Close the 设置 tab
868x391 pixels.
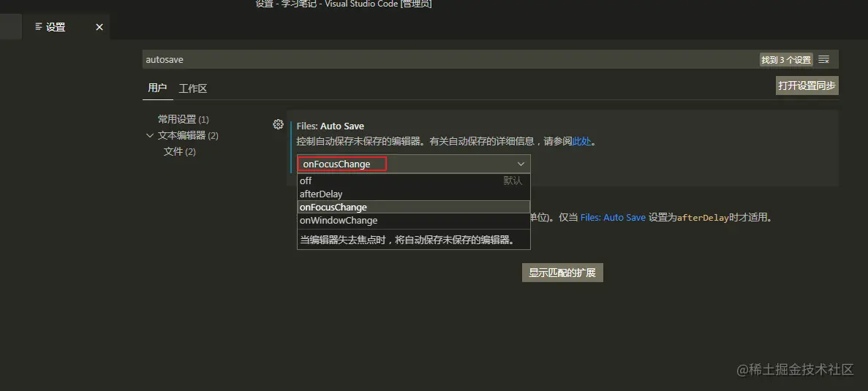click(99, 27)
